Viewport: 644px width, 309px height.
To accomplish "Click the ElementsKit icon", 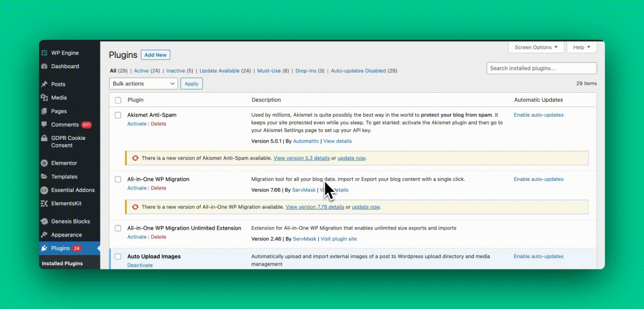I will point(44,203).
